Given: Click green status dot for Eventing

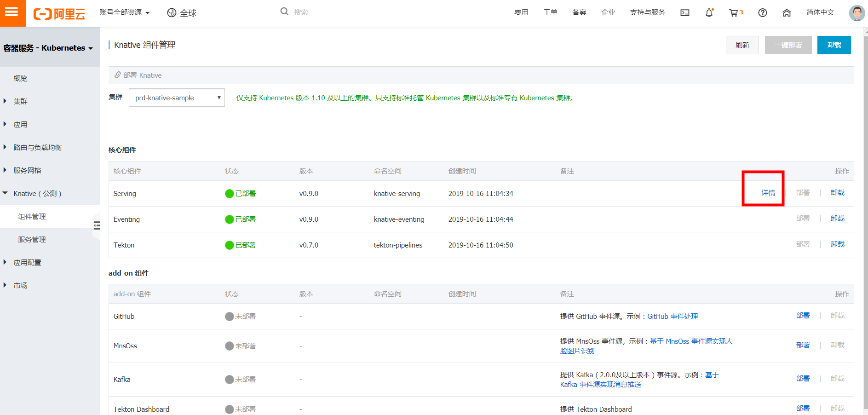Looking at the screenshot, I should coord(230,219).
